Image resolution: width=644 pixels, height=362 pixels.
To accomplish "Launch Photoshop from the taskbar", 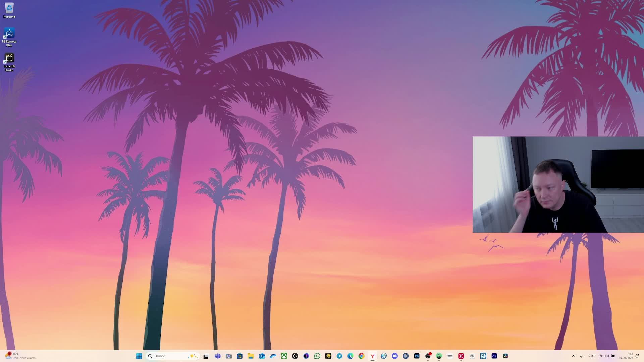I will [417, 356].
